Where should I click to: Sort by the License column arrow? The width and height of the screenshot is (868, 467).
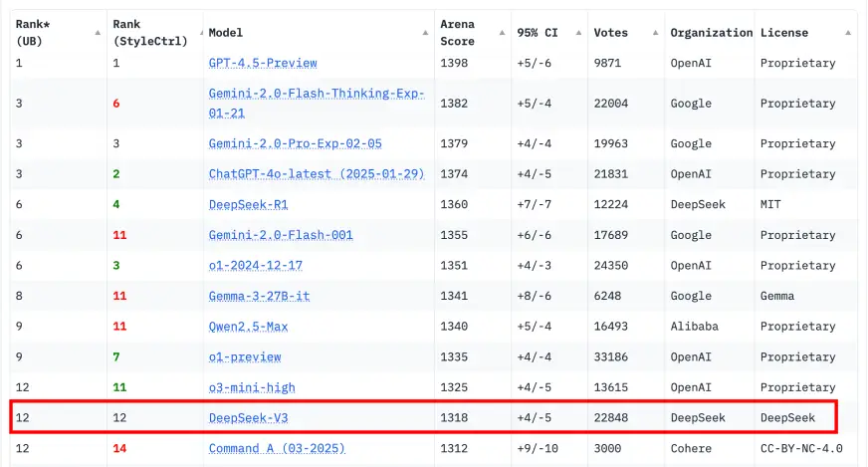click(848, 33)
